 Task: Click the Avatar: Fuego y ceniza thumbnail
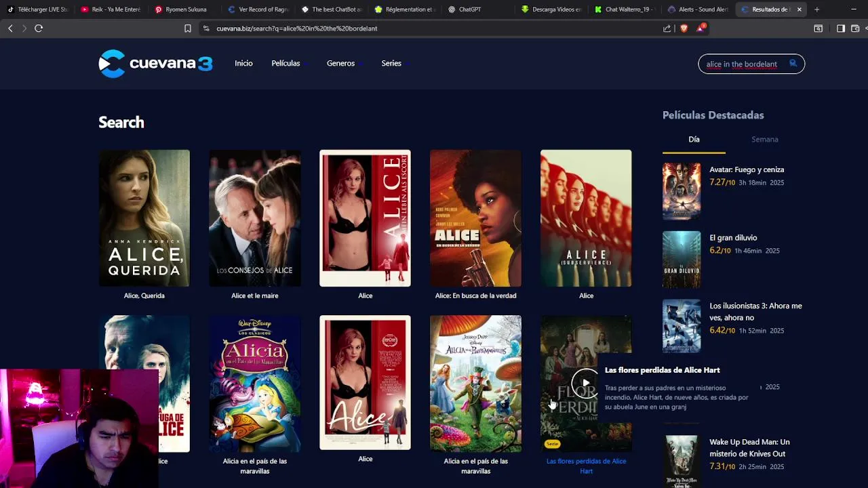pos(682,191)
